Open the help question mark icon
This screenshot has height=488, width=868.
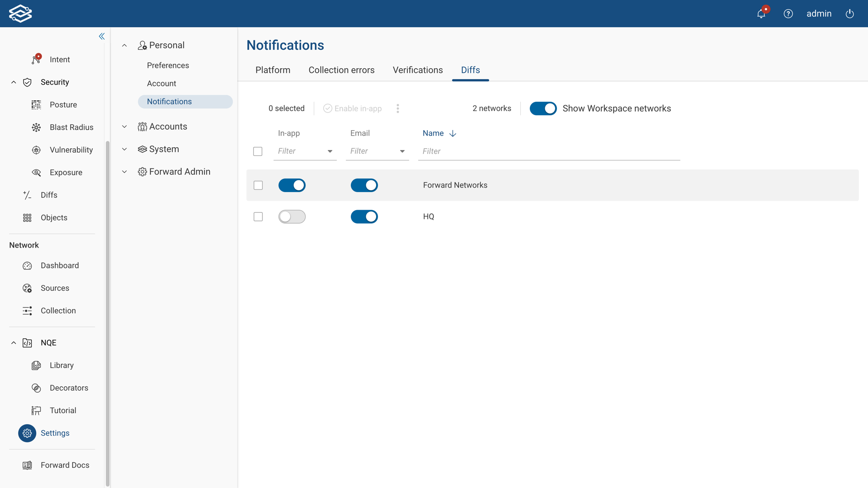[x=788, y=14]
